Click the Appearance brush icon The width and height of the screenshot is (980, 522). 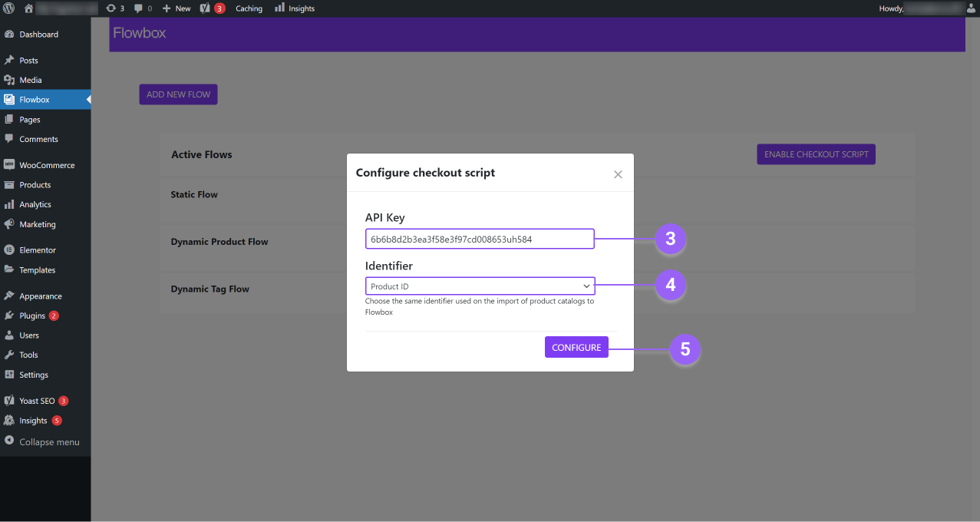(9, 296)
